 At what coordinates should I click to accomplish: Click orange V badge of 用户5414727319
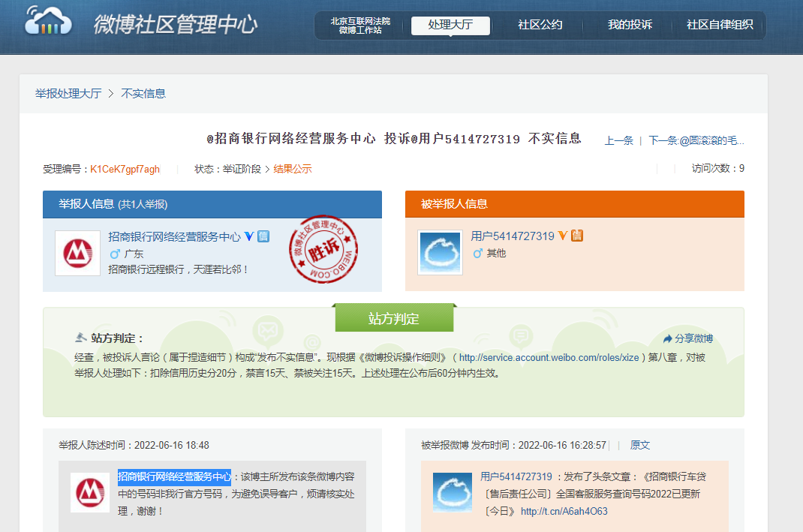(563, 236)
